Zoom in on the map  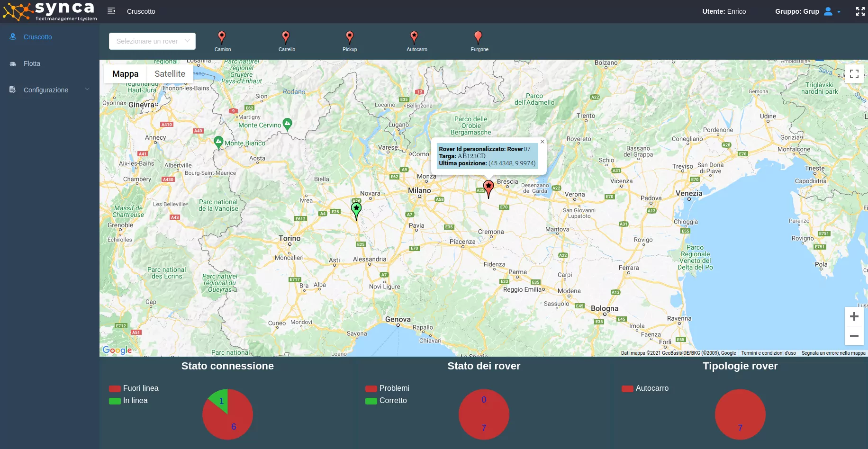854,316
